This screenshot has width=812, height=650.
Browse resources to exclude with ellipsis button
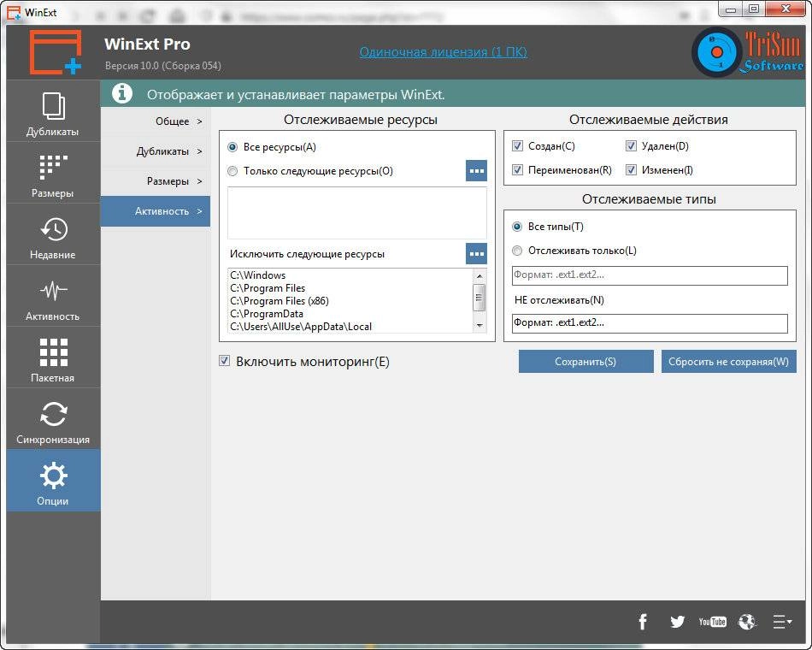pyautogui.click(x=476, y=253)
